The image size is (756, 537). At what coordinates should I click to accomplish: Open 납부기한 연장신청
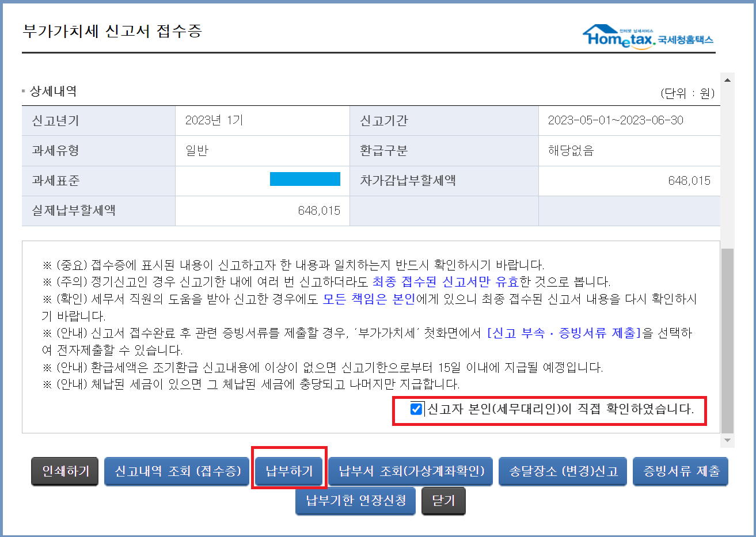click(356, 501)
